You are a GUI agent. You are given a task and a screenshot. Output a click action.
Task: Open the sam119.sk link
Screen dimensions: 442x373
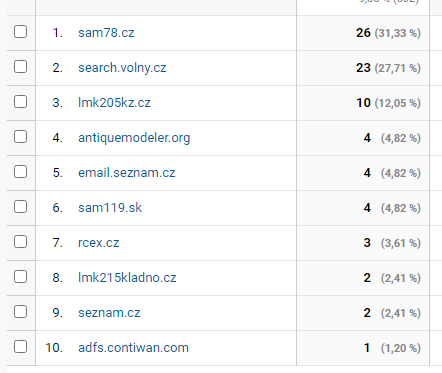(x=110, y=208)
